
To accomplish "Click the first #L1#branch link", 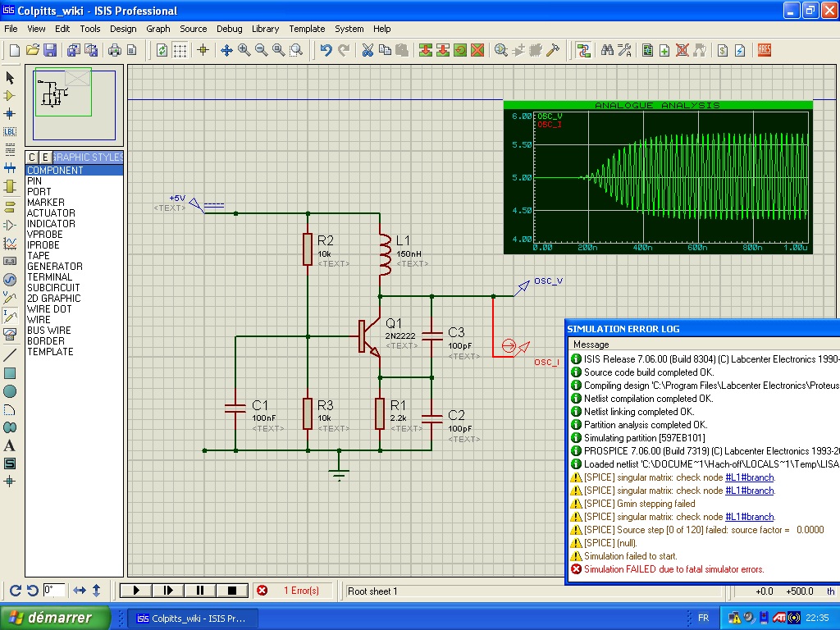I will pos(749,477).
